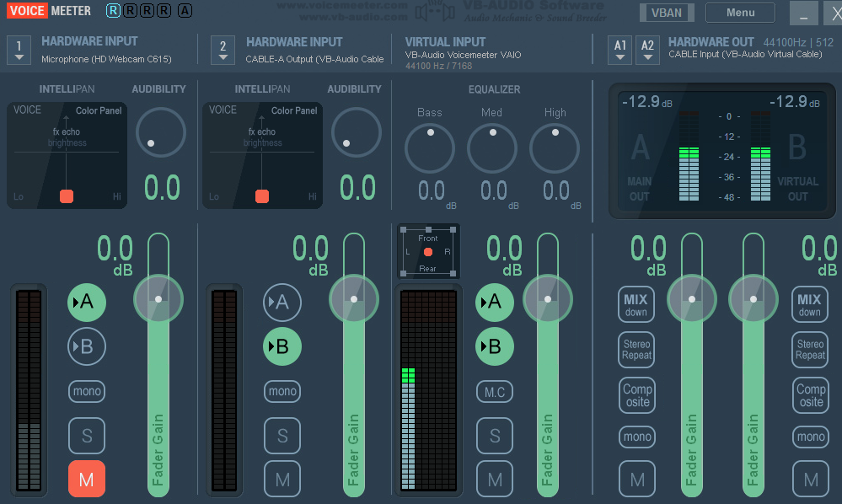Click Microphone (HD Webcam C615) device name
The image size is (842, 504).
(x=106, y=59)
